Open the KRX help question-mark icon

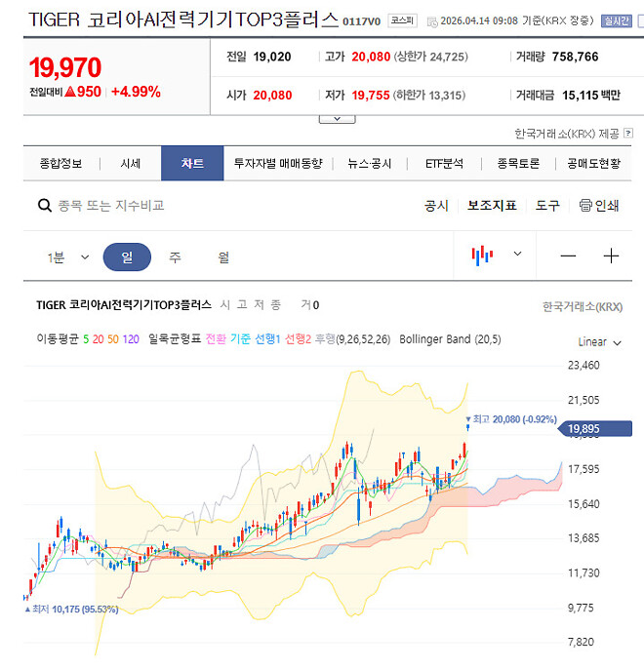(x=628, y=134)
